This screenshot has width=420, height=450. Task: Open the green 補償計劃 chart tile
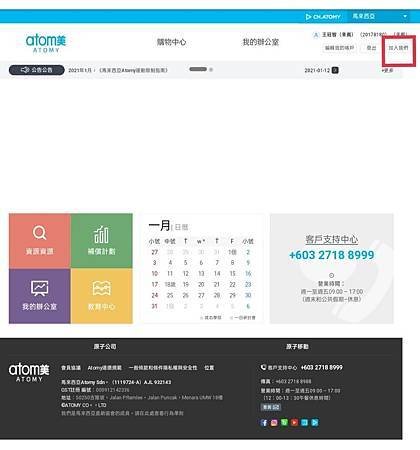[102, 241]
